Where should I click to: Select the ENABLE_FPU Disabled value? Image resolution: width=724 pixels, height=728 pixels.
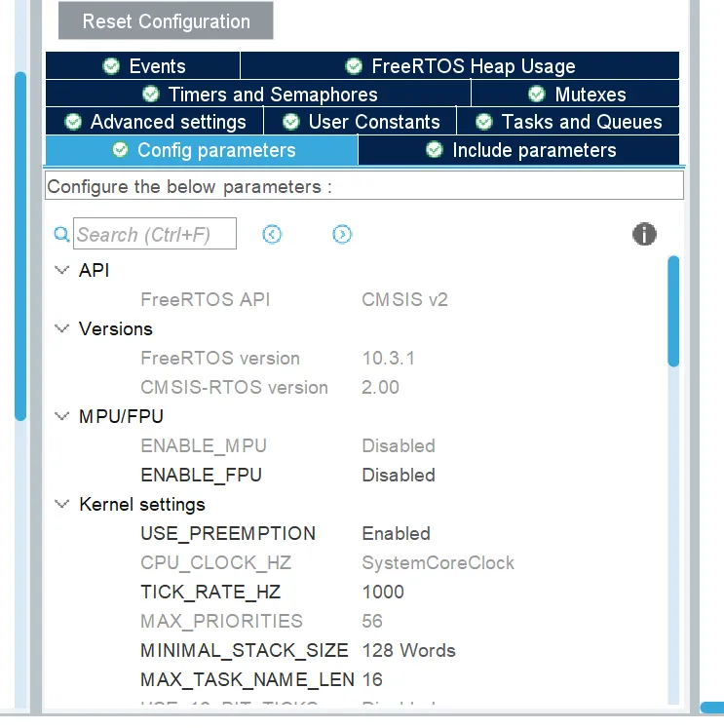coord(398,475)
